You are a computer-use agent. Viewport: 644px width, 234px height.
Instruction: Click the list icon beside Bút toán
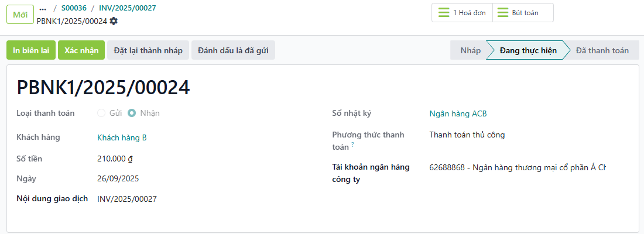click(x=503, y=12)
